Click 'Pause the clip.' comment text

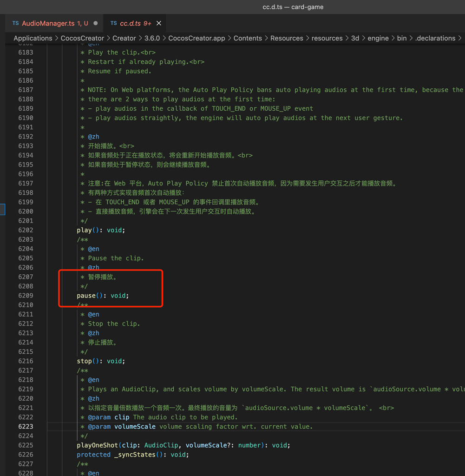tap(116, 258)
